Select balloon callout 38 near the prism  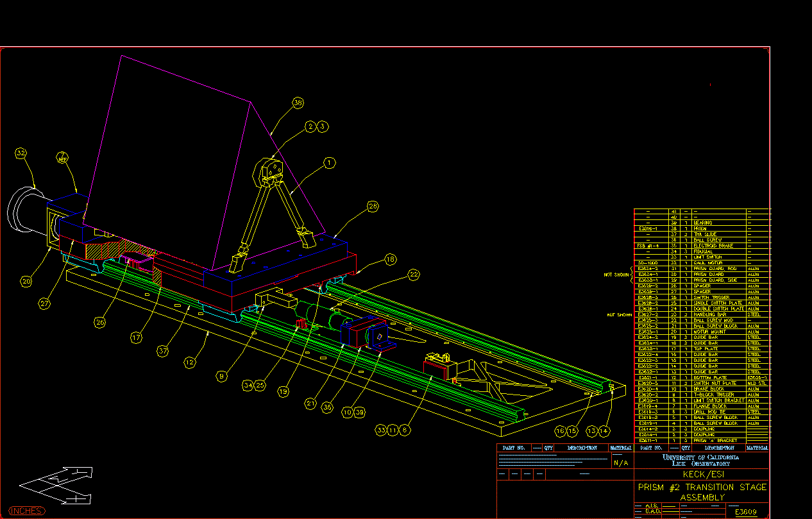tap(298, 103)
